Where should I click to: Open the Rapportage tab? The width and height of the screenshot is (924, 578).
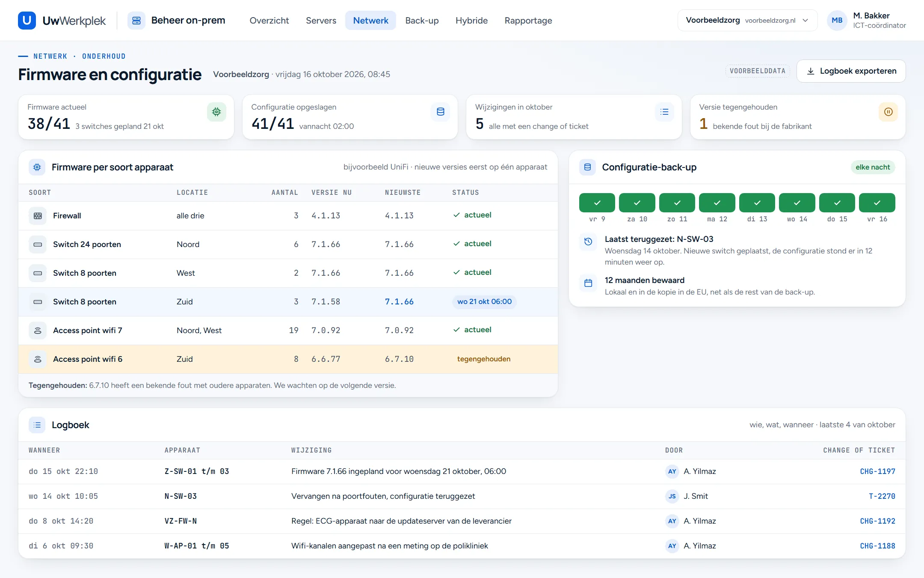pos(528,21)
